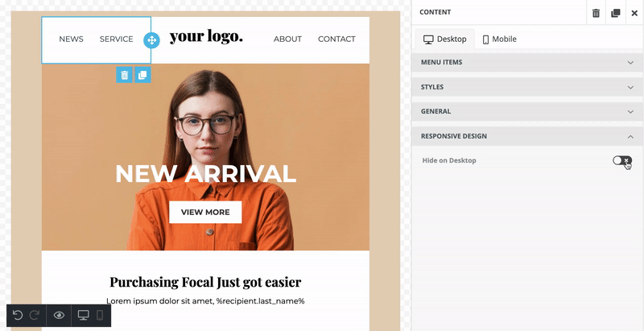Screen dimensions: 644x331
Task: Click the redo arrow in bottom toolbar
Action: tap(35, 316)
